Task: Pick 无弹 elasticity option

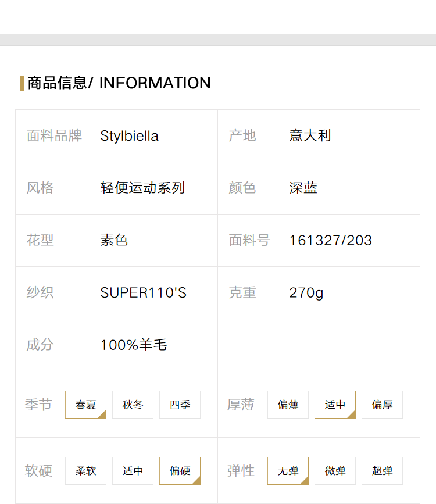Action: point(288,470)
